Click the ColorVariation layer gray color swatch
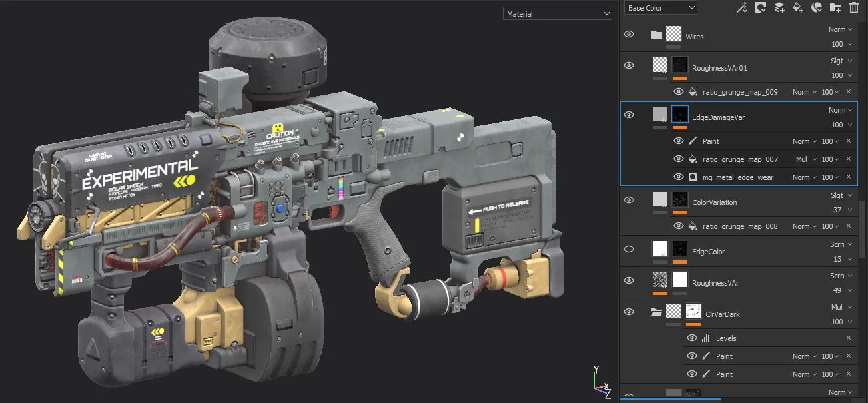The image size is (868, 403). click(660, 199)
